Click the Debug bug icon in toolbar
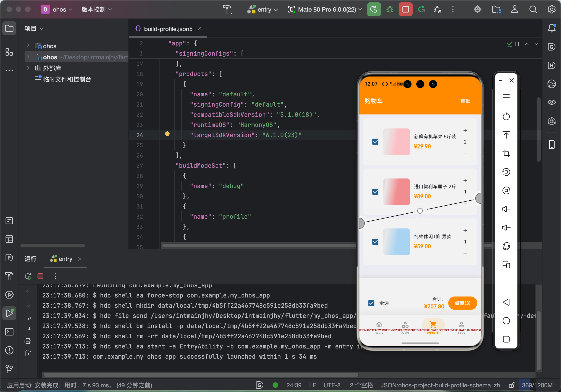 point(390,9)
